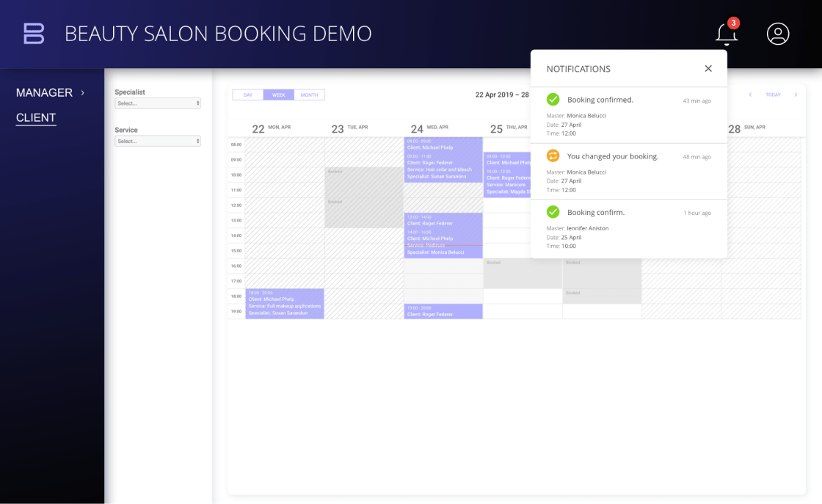Open the Specialist dropdown

[158, 103]
